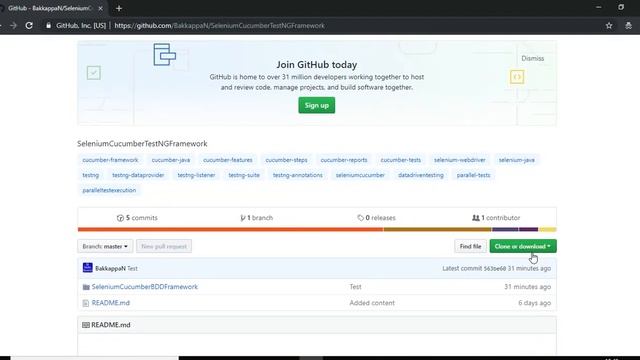Open the testng-listener topic
The height and width of the screenshot is (360, 640).
196,175
